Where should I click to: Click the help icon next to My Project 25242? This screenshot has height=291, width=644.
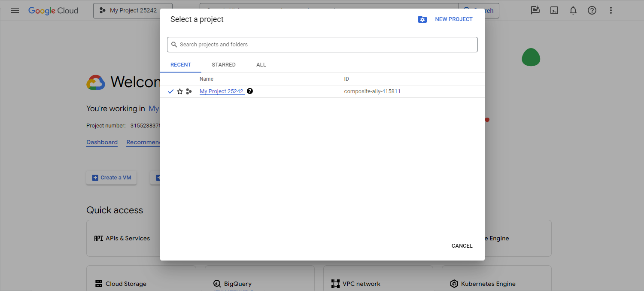click(x=250, y=91)
